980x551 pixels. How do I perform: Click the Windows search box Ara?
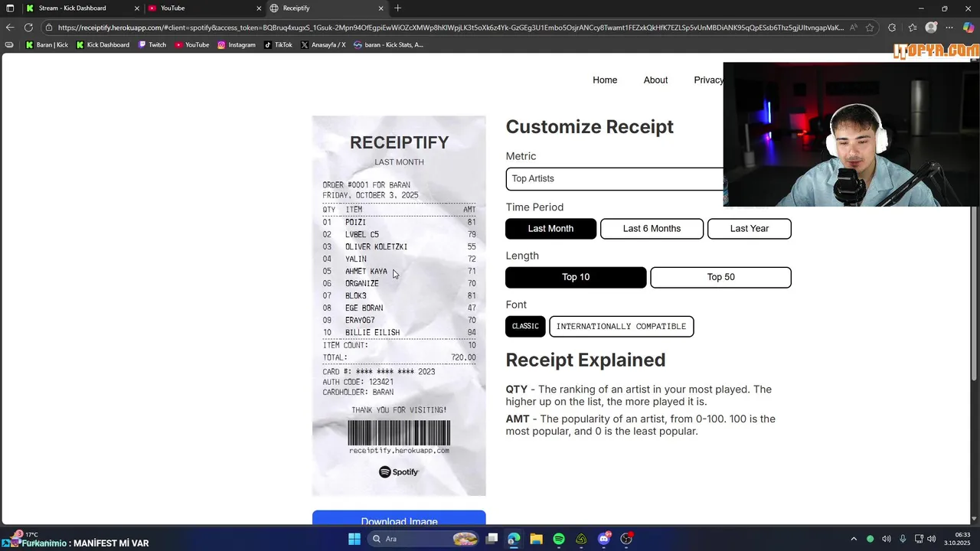[423, 539]
